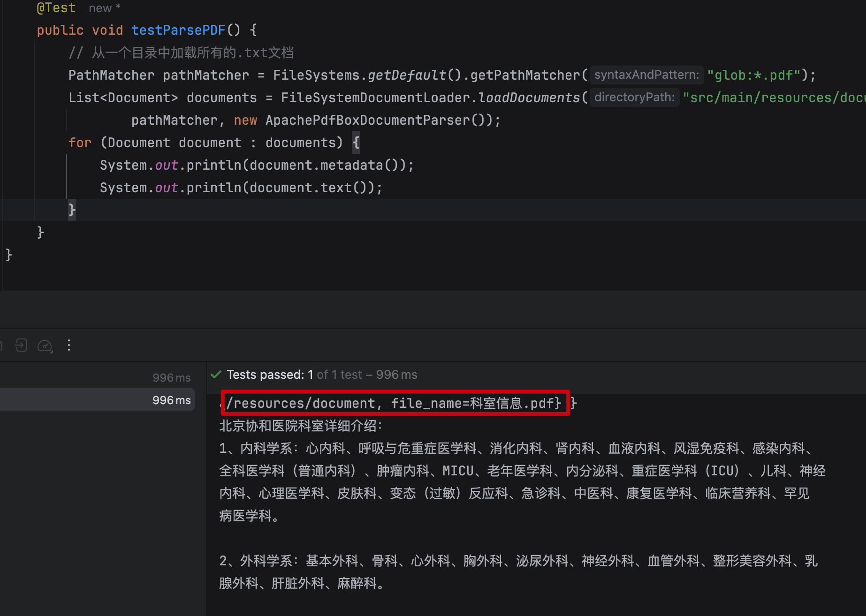
Task: Click the 'Tests passed: 1 of 1 test' status text
Action: coord(322,375)
